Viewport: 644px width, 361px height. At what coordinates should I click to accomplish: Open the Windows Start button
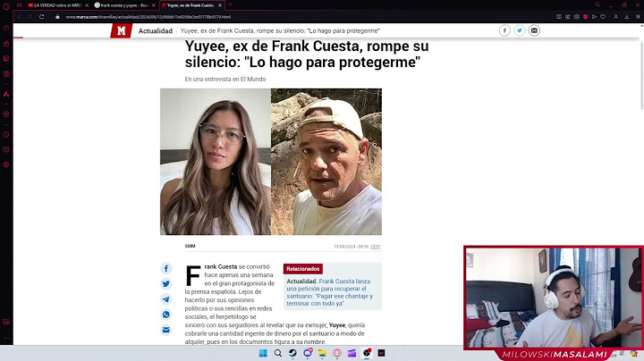[x=263, y=353]
